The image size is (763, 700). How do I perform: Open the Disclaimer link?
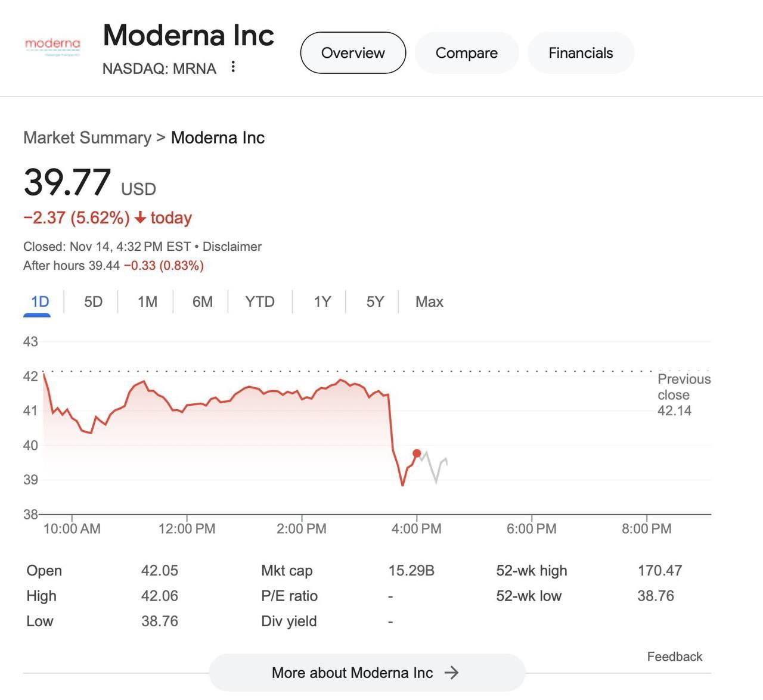click(x=232, y=247)
